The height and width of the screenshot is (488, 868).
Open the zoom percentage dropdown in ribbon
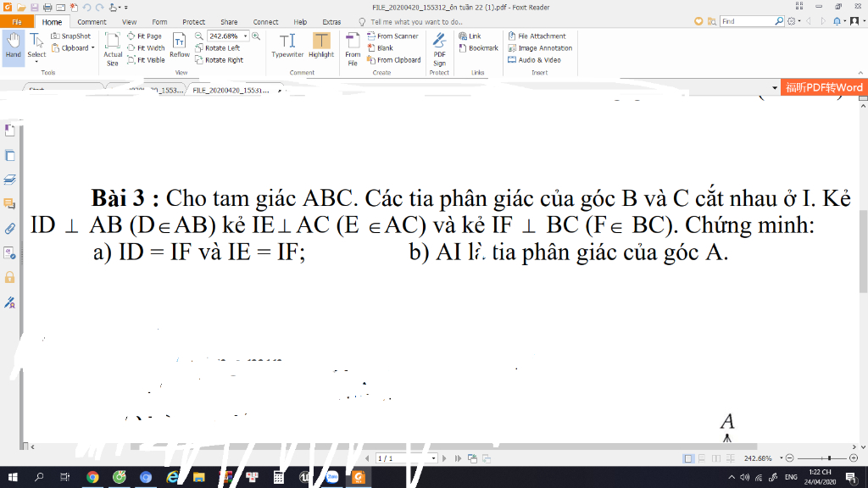pyautogui.click(x=245, y=36)
